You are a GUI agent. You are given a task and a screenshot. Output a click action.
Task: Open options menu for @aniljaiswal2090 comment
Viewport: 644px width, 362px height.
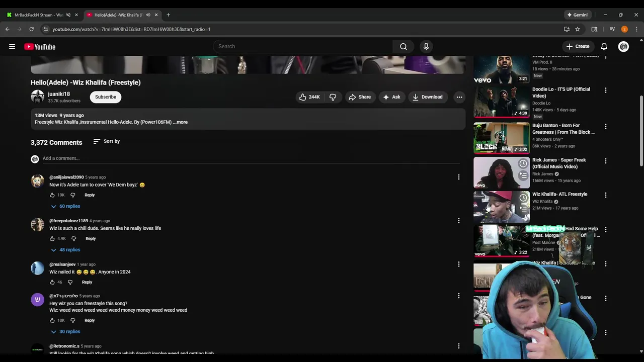tap(458, 177)
